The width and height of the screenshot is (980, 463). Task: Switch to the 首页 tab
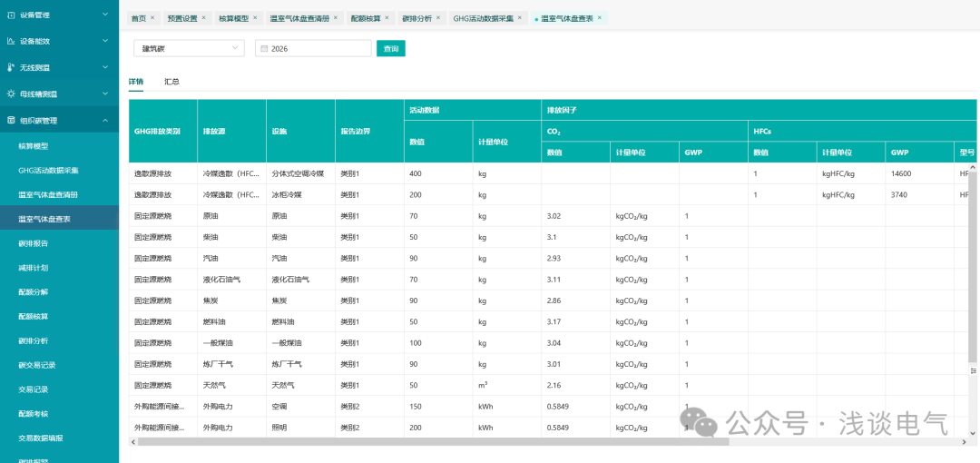pyautogui.click(x=138, y=19)
